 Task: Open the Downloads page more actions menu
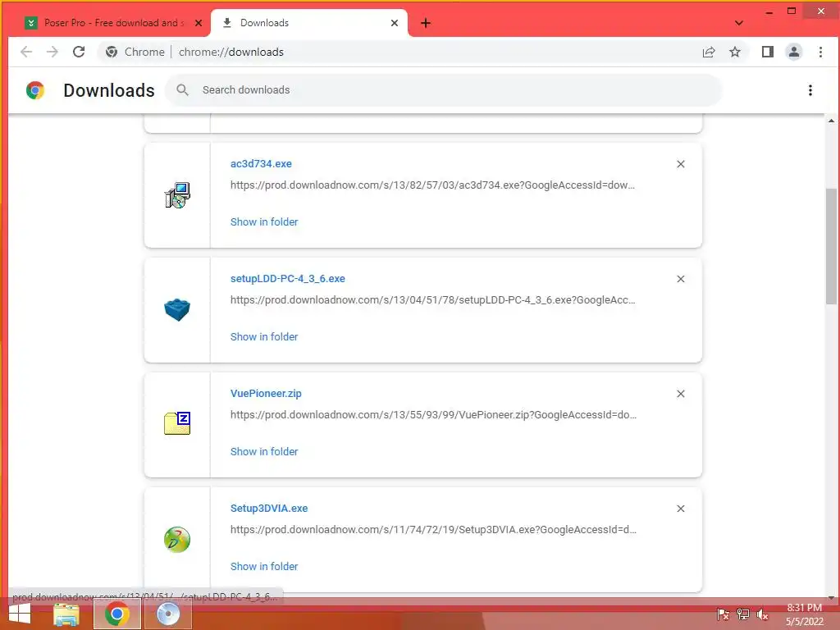(810, 90)
